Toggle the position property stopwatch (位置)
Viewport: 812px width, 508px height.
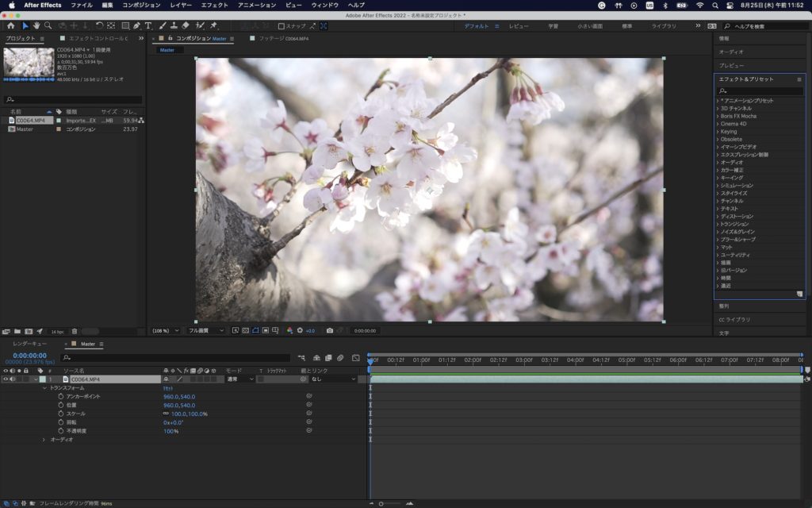(x=60, y=405)
